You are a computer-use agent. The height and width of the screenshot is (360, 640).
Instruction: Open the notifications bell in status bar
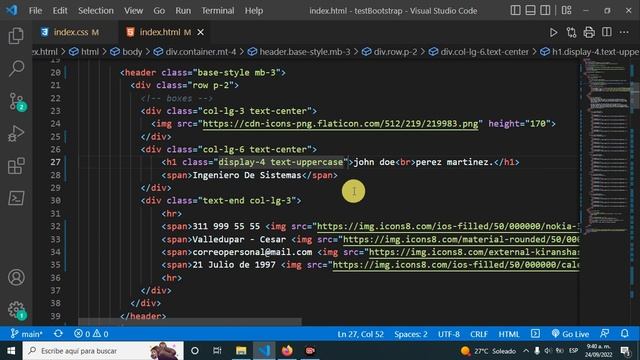click(x=624, y=333)
